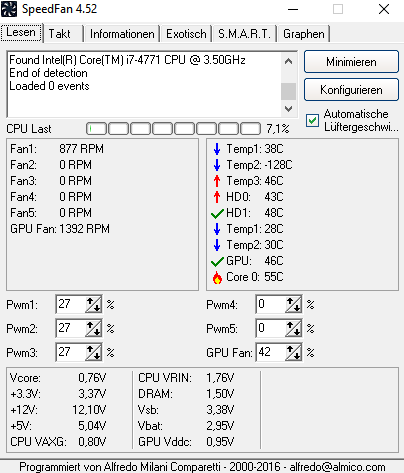Viewport: 404px width, 473px height.
Task: Toggle Automatische Lüftergeschwindigkeit checkbox
Action: (x=312, y=120)
